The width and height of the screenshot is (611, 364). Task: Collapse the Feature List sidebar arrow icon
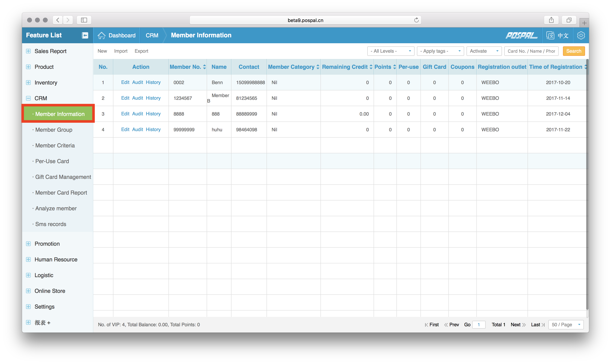coord(85,35)
